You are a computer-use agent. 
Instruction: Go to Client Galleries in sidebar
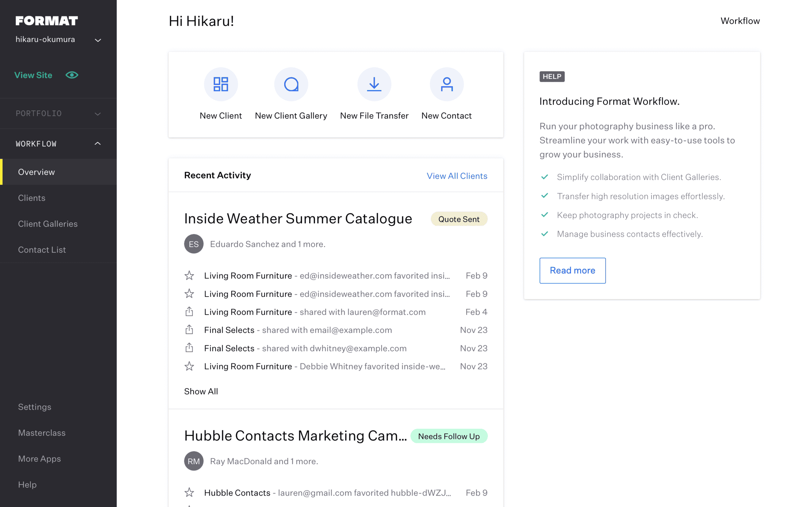[48, 224]
